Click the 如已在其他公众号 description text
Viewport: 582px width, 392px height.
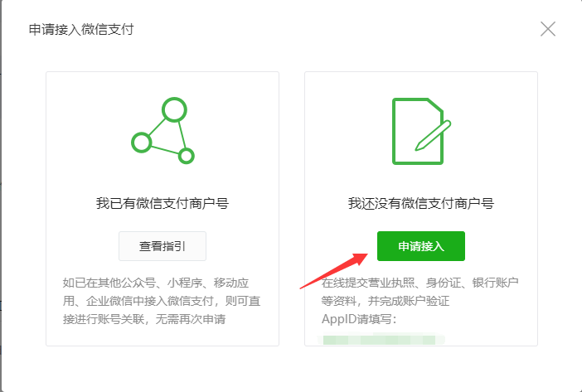[156, 283]
